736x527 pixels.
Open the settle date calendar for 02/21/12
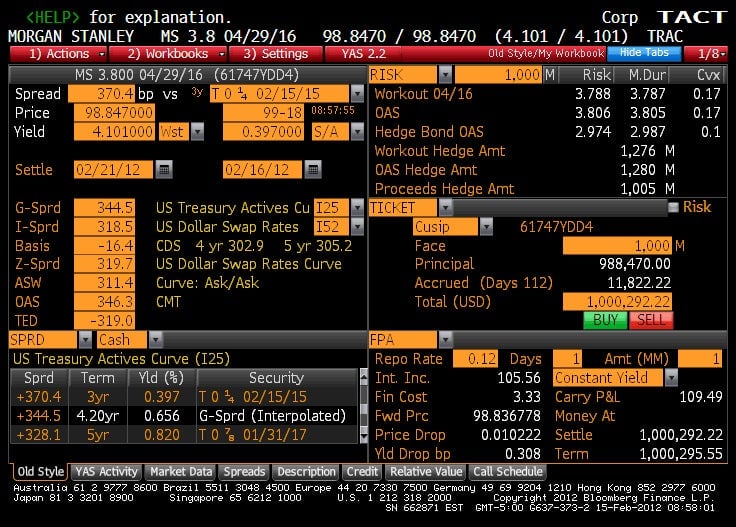[x=164, y=169]
